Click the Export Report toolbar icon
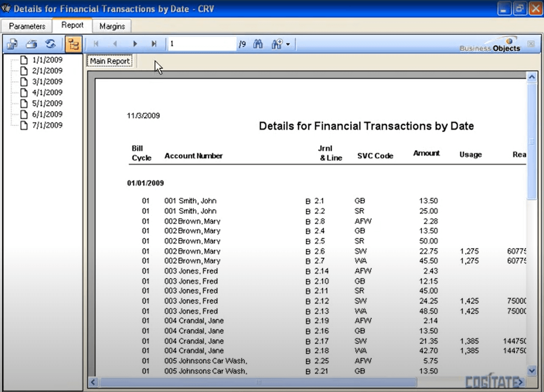 (12, 44)
